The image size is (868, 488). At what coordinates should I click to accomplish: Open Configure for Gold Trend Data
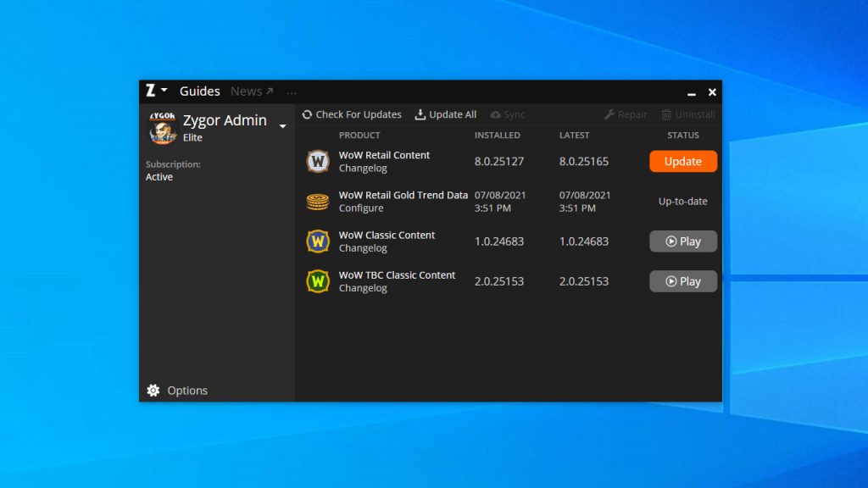click(361, 208)
